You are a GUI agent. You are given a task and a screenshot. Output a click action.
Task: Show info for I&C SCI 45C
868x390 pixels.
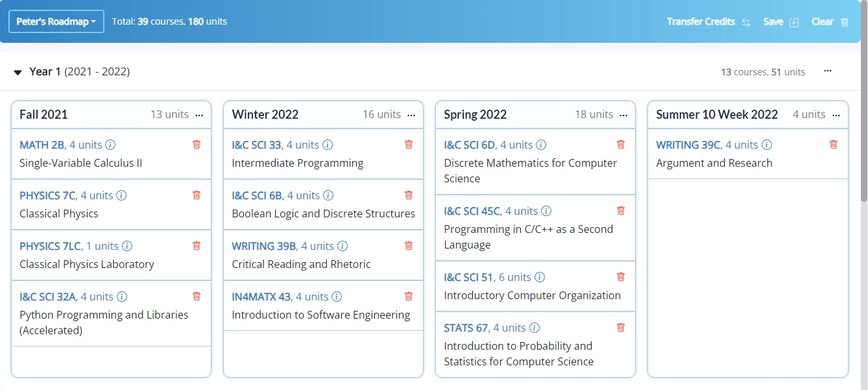click(546, 211)
